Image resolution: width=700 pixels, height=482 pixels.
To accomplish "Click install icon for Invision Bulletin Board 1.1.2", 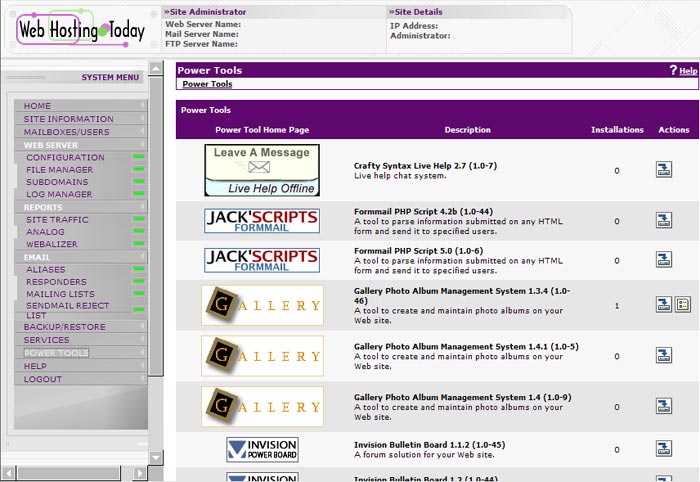I will pos(664,449).
